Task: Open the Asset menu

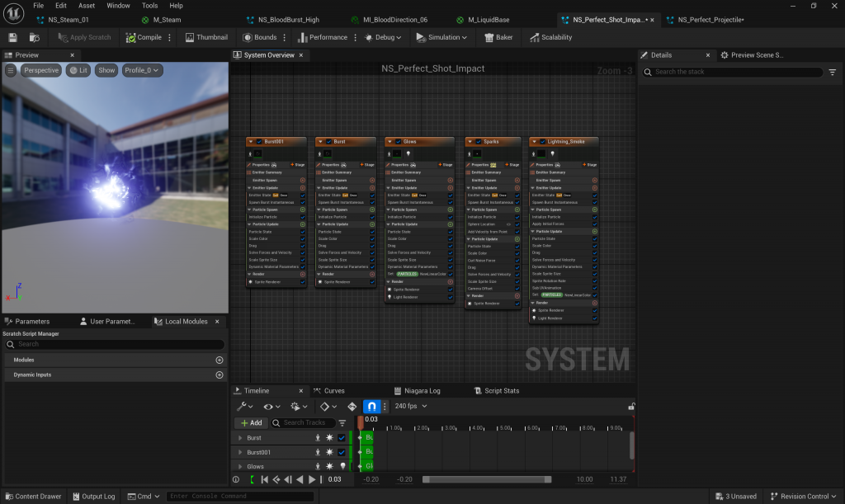Action: (87, 6)
